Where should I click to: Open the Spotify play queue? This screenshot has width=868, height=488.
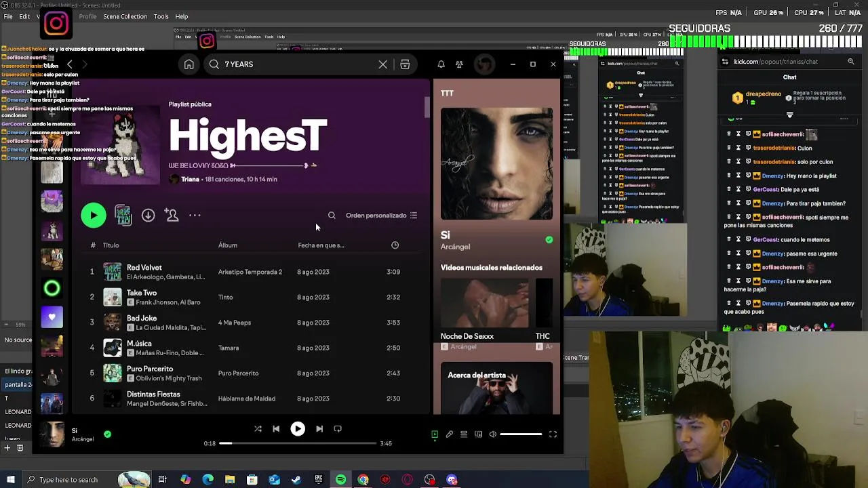pos(464,434)
